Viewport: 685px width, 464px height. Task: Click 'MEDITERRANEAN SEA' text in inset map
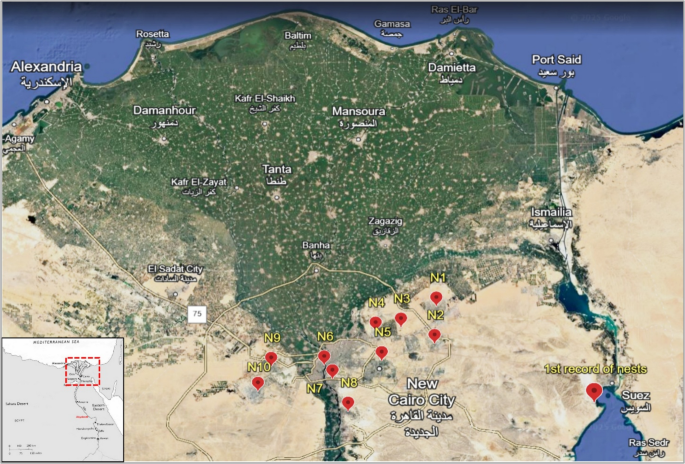[58, 344]
